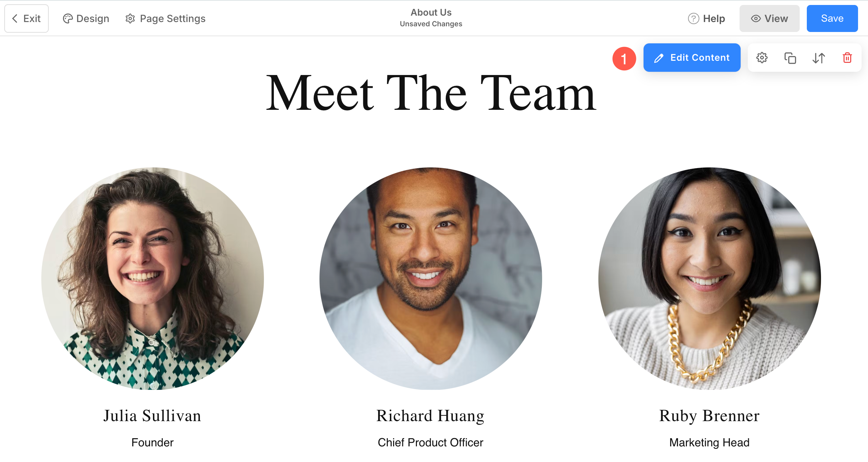The image size is (868, 462).
Task: Save the unsaved changes
Action: (x=832, y=18)
